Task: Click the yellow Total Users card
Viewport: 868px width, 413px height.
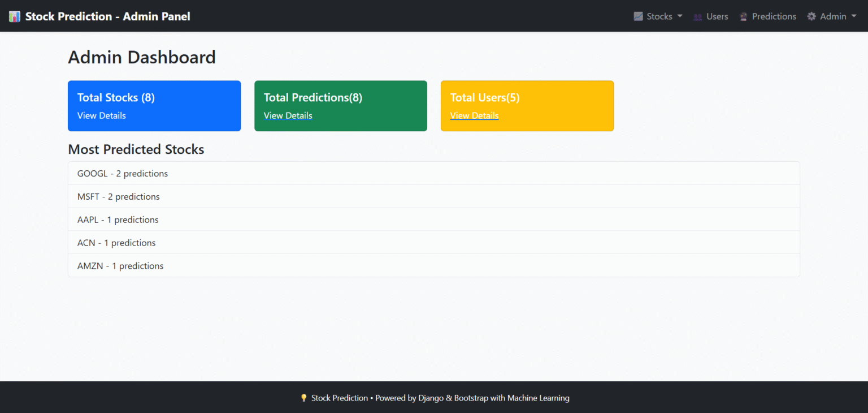Action: [527, 106]
